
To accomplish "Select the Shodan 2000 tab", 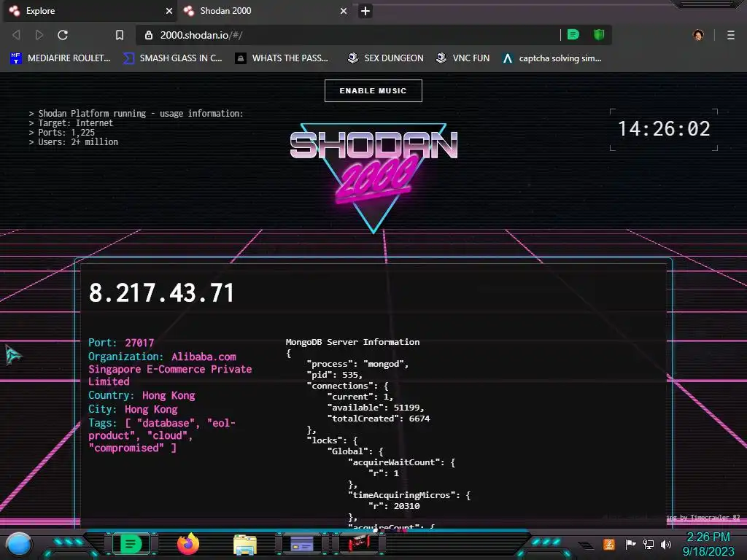I will point(264,10).
